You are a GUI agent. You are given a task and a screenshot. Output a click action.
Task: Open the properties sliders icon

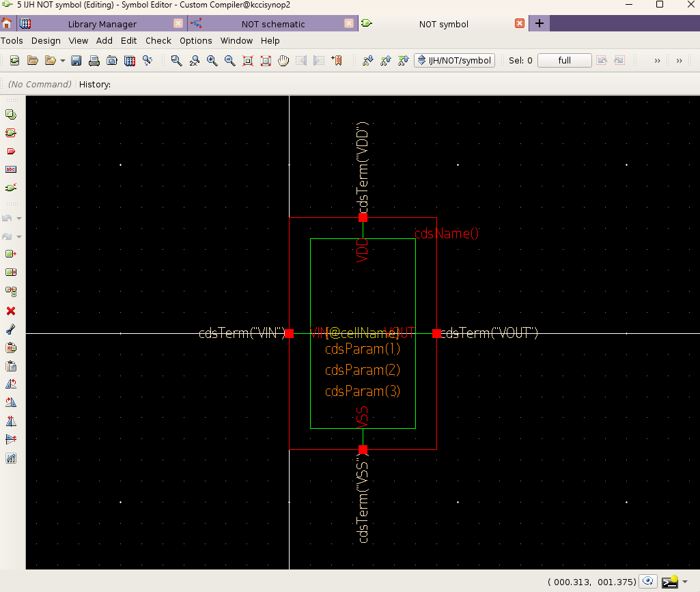click(x=11, y=459)
